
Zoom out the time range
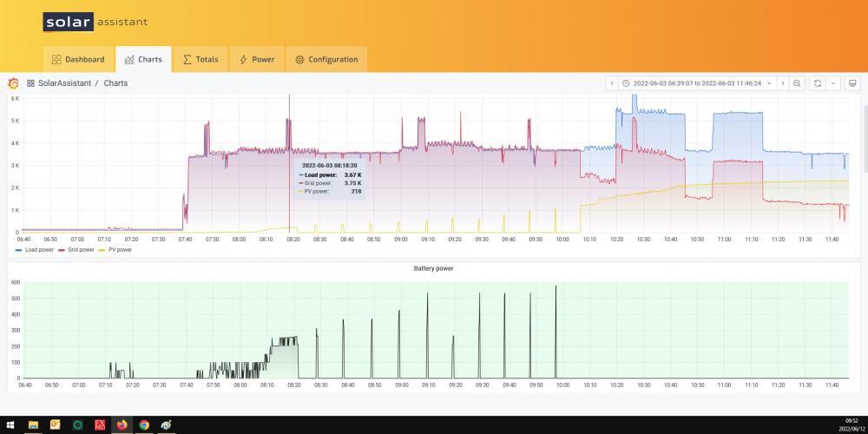point(797,83)
